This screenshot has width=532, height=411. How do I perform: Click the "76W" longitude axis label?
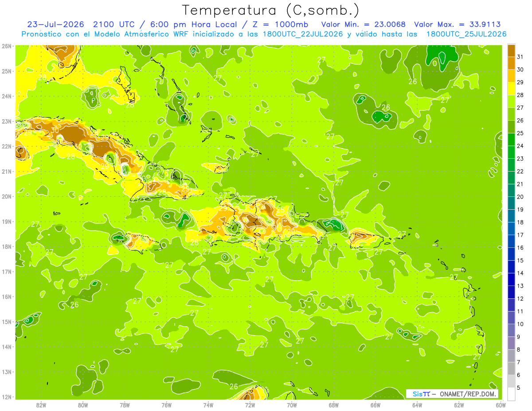pos(166,405)
